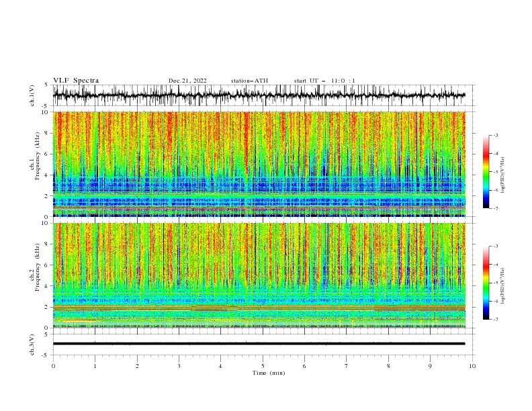Click the "-3" tick on ch.2 color bar
The width and height of the screenshot is (532, 411).
click(x=495, y=246)
